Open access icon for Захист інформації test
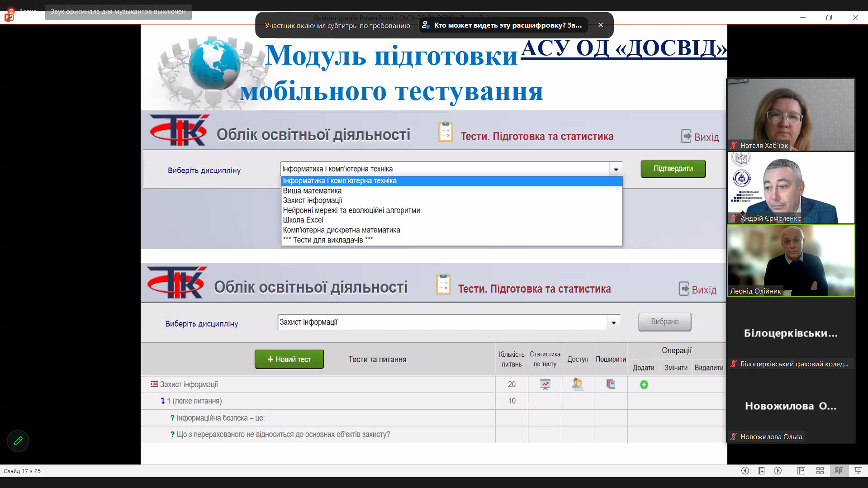Image resolution: width=868 pixels, height=488 pixels. [578, 384]
